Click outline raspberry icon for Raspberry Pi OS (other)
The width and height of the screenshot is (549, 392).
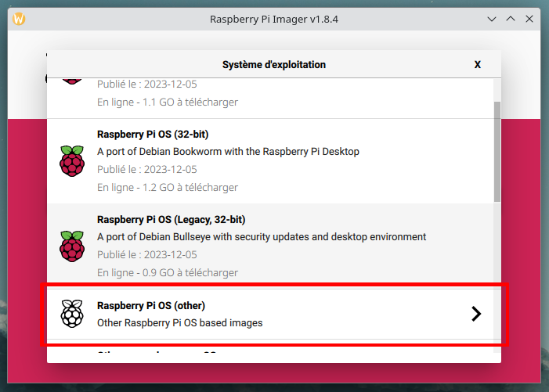click(72, 314)
